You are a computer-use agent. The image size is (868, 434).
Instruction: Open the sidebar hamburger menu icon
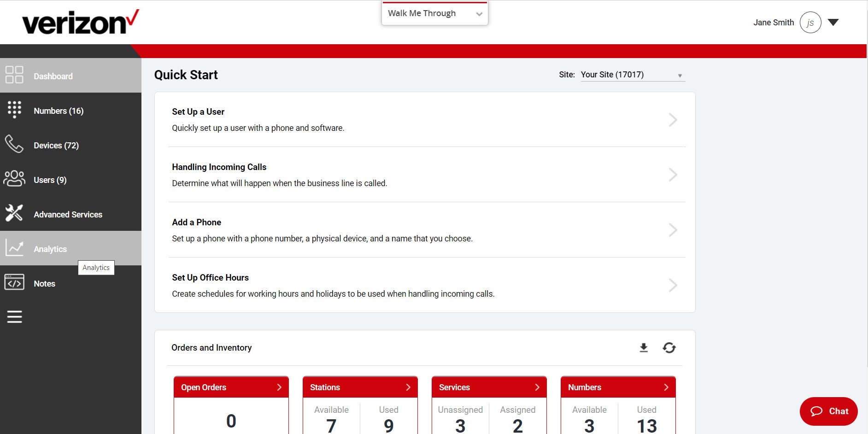click(x=14, y=317)
